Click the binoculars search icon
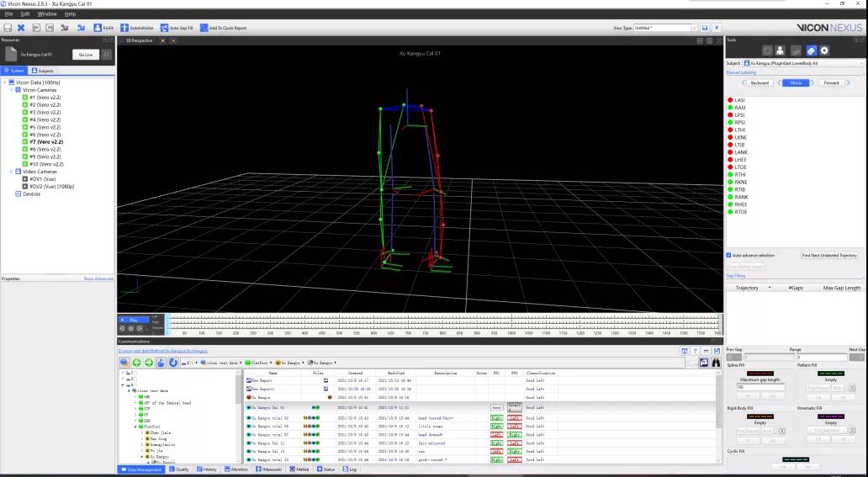868x477 pixels. (x=716, y=363)
